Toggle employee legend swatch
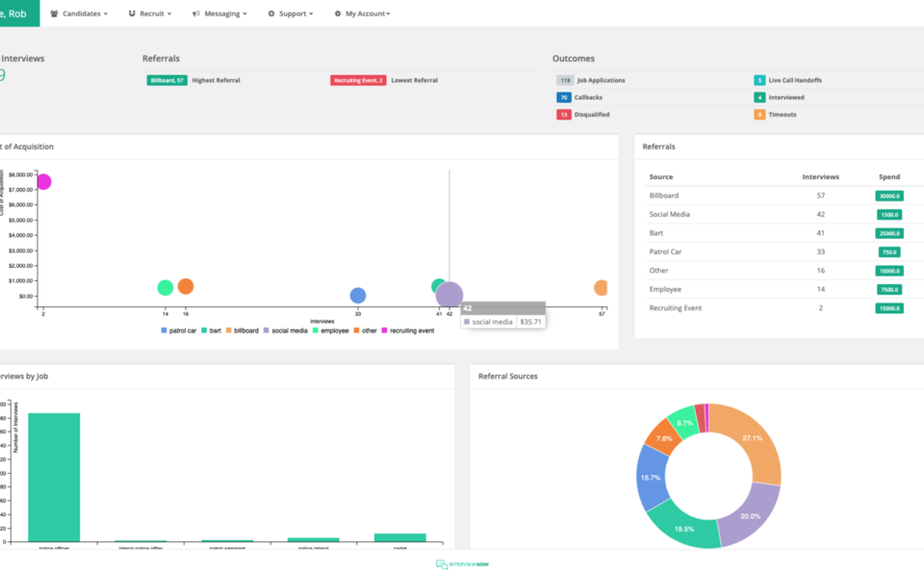 coord(316,330)
